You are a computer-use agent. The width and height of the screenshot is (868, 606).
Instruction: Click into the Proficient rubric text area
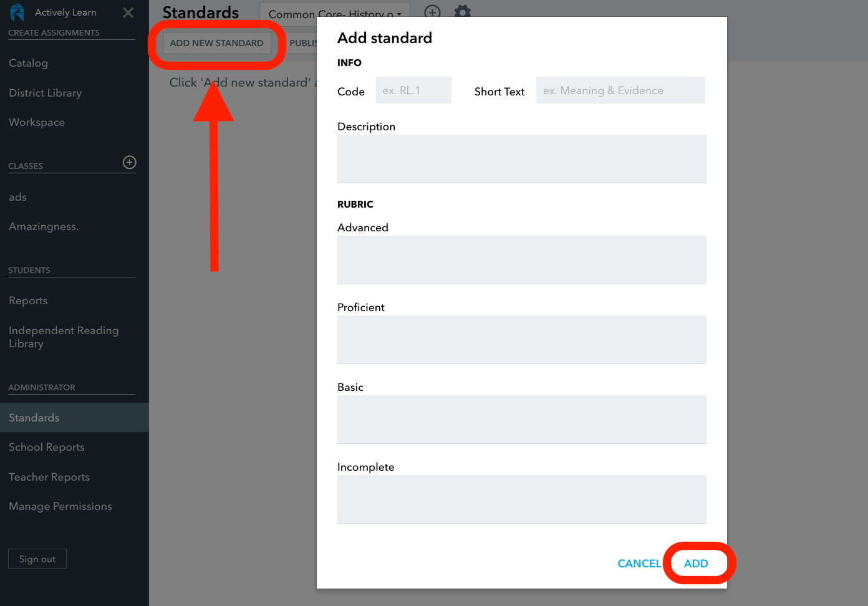(x=522, y=340)
